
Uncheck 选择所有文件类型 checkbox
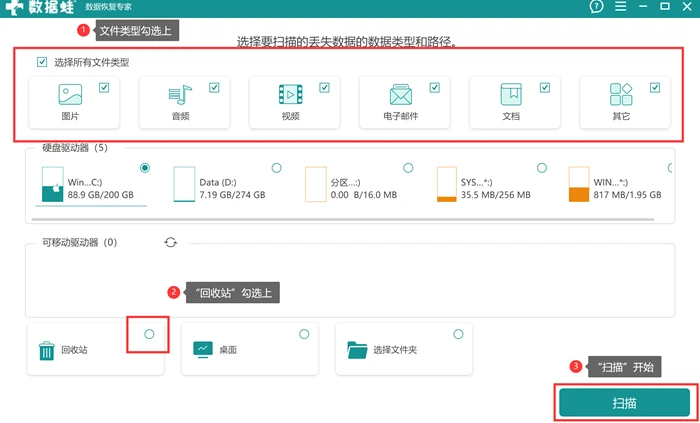pos(42,62)
